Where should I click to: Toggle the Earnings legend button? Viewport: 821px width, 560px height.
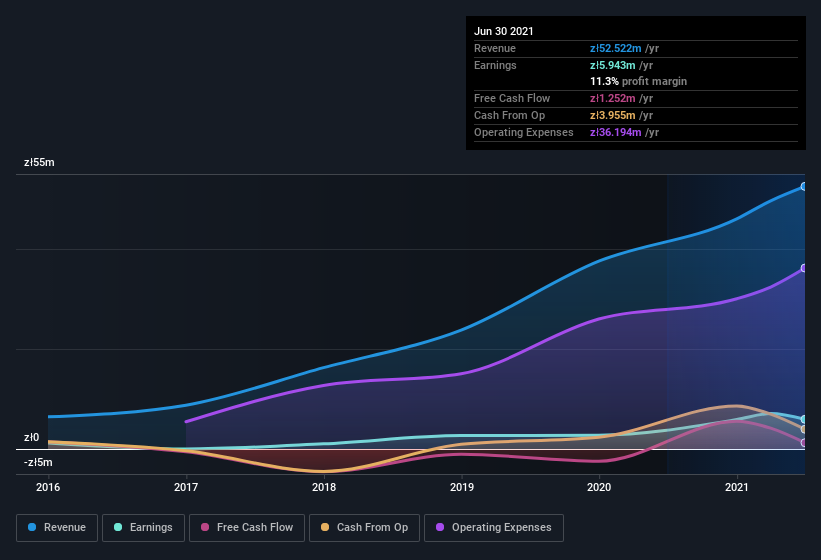click(x=143, y=528)
